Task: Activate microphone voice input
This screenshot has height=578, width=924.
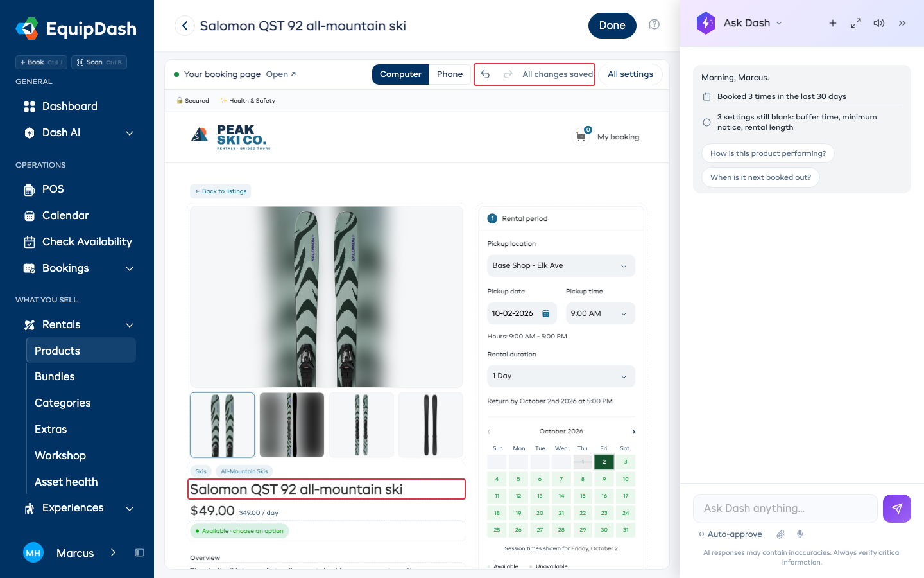Action: 800,534
